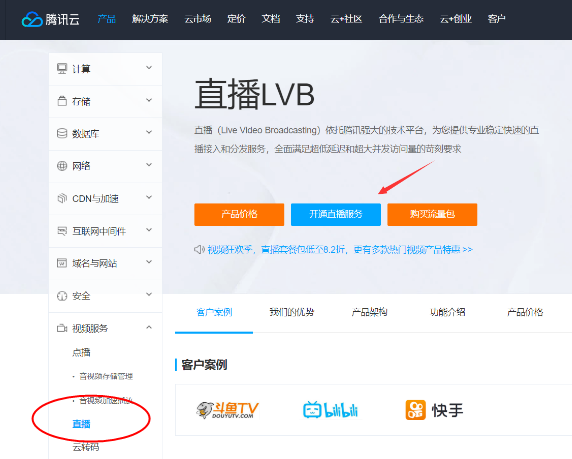
Task: Expand the 域名与网站 chevron
Action: pos(149,262)
